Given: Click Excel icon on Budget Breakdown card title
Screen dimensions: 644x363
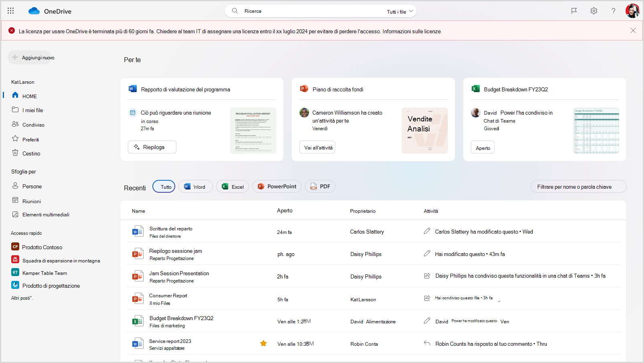Looking at the screenshot, I should coord(476,89).
